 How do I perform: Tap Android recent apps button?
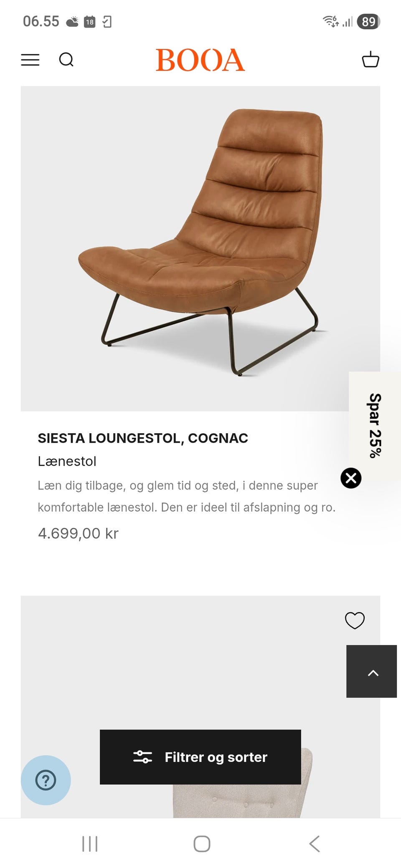click(x=90, y=843)
